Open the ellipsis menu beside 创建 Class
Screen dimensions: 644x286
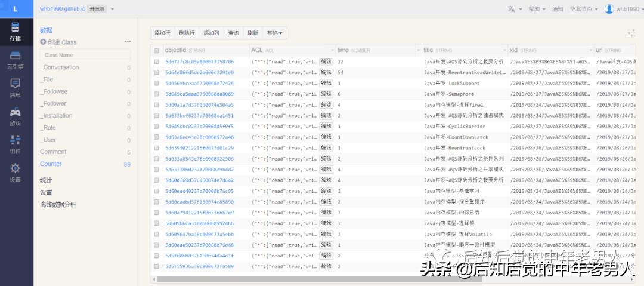(128, 42)
